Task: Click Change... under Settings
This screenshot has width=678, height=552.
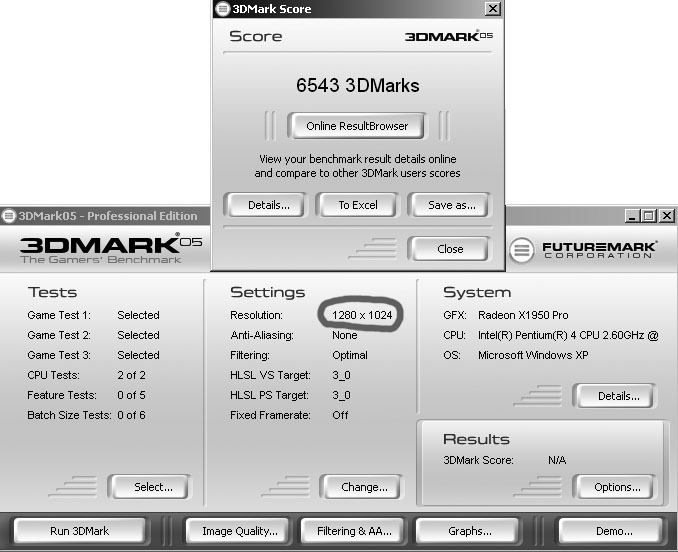Action: coord(364,487)
